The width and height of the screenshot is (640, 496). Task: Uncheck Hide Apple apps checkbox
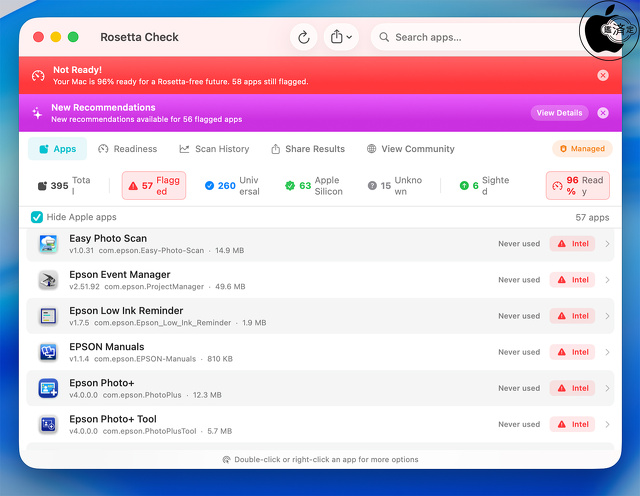coord(37,217)
